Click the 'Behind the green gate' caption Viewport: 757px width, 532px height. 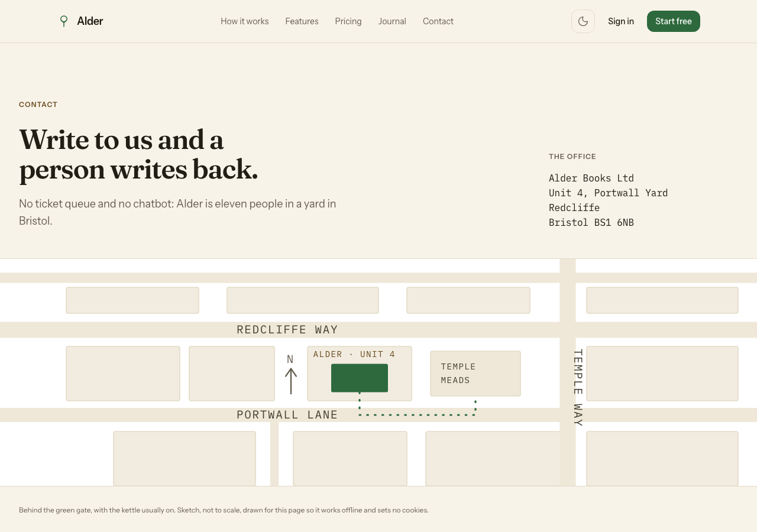click(224, 510)
